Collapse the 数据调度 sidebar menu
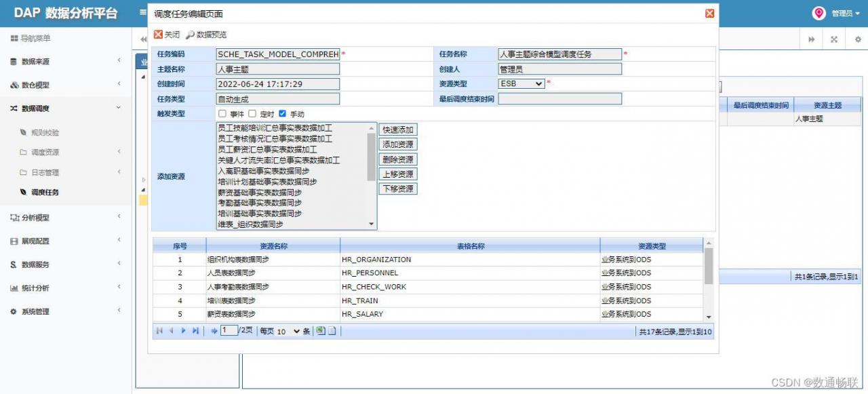This screenshot has height=394, width=868. coord(66,109)
